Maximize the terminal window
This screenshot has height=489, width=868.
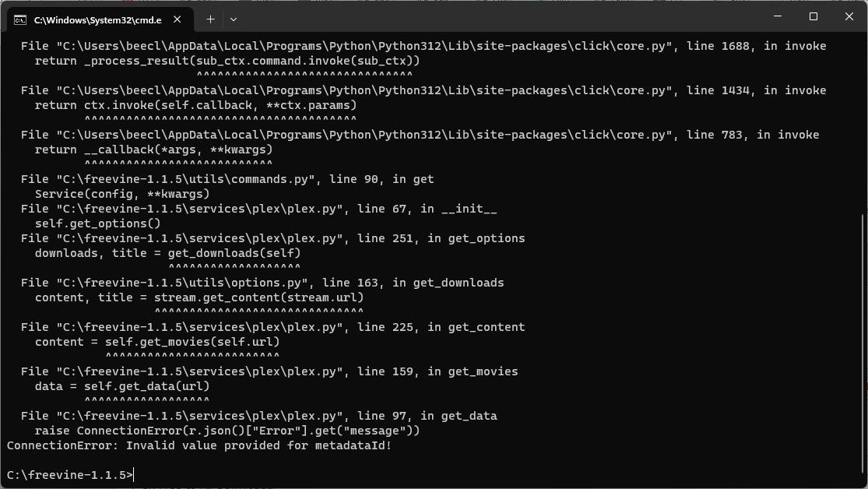click(814, 16)
